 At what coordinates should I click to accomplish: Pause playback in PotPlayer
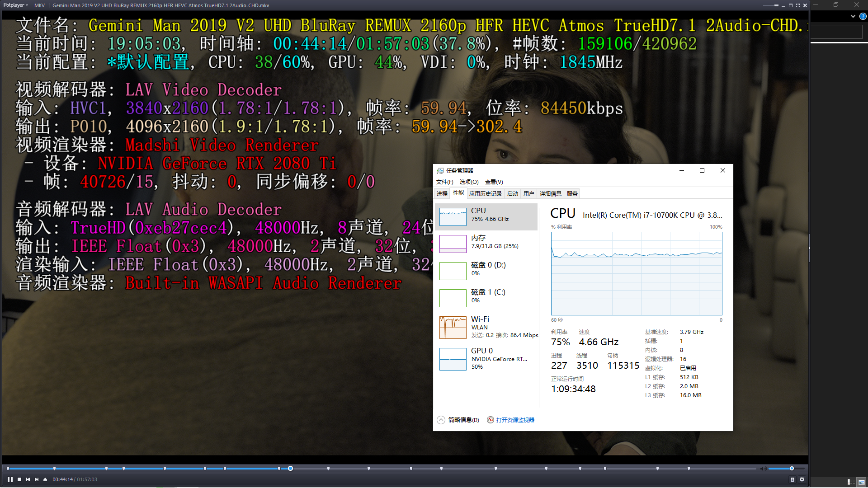10,479
